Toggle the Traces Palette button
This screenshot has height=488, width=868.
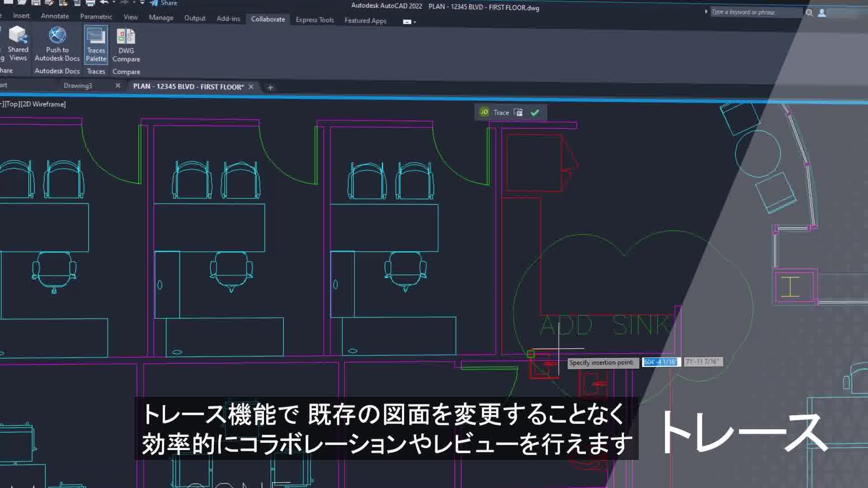pyautogui.click(x=96, y=45)
